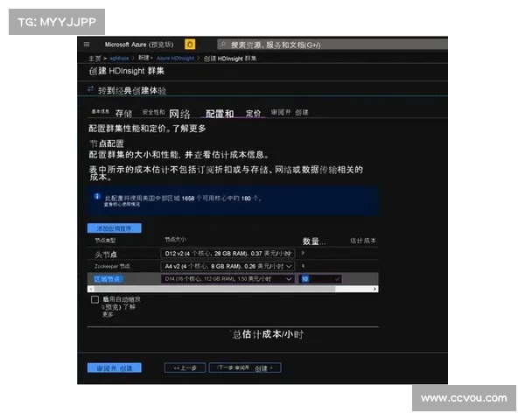The width and height of the screenshot is (525, 420).
Task: Proceed with 下一步: 审阅并创建 button
Action: (x=245, y=368)
